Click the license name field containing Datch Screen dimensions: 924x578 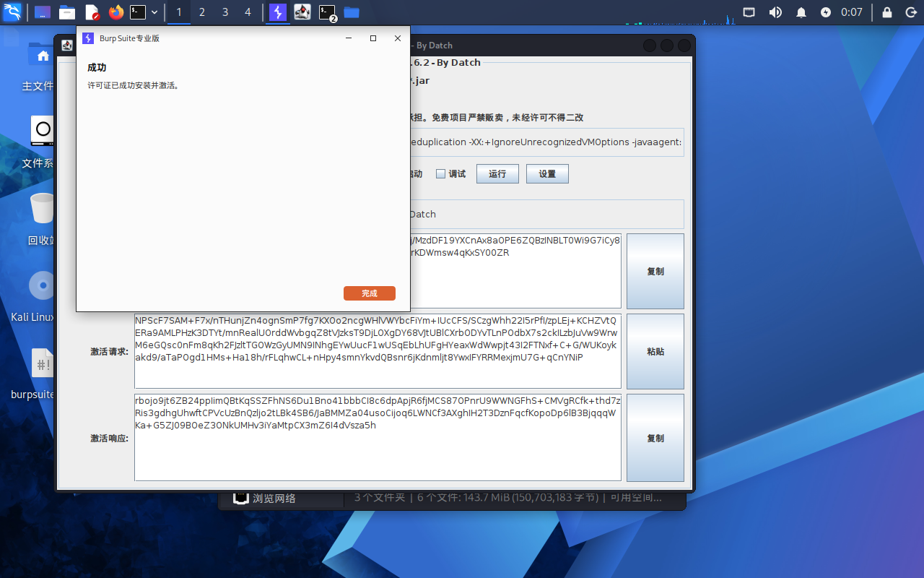click(546, 214)
